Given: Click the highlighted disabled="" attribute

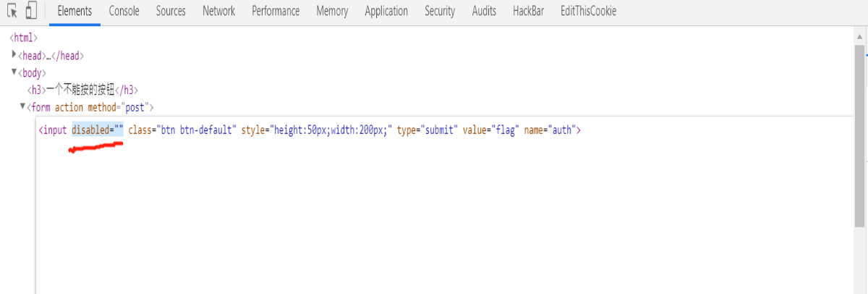Looking at the screenshot, I should (98, 130).
